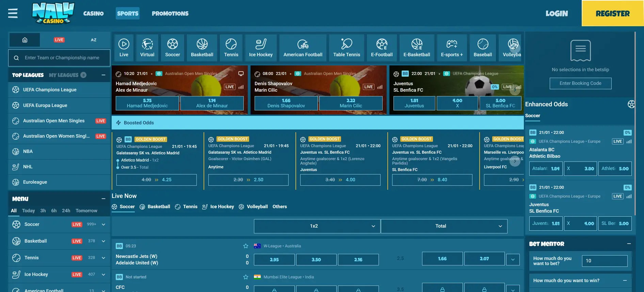The height and width of the screenshot is (292, 644).
Task: Click the search magnifier icon
Action: tap(16, 58)
